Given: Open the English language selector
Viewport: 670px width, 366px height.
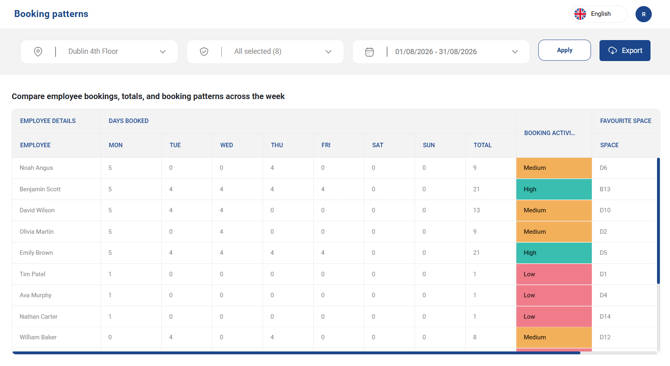Looking at the screenshot, I should tap(599, 14).
